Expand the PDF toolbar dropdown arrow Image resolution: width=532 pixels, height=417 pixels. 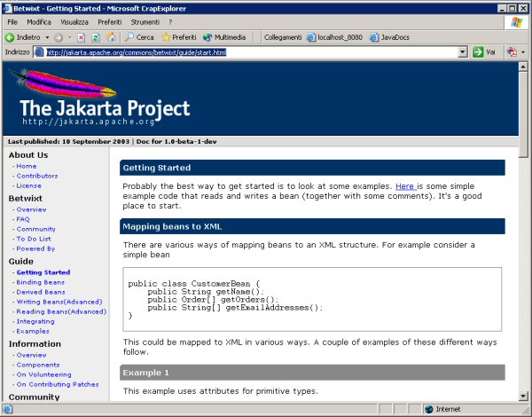[x=523, y=52]
